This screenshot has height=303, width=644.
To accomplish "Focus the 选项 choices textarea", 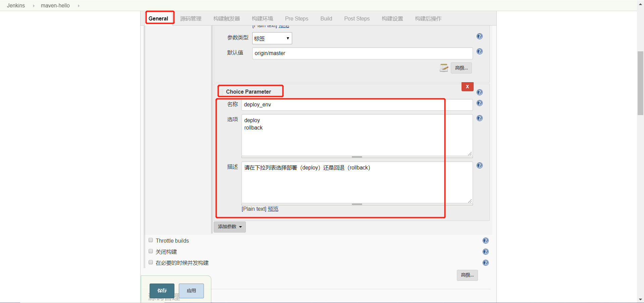I will 357,135.
